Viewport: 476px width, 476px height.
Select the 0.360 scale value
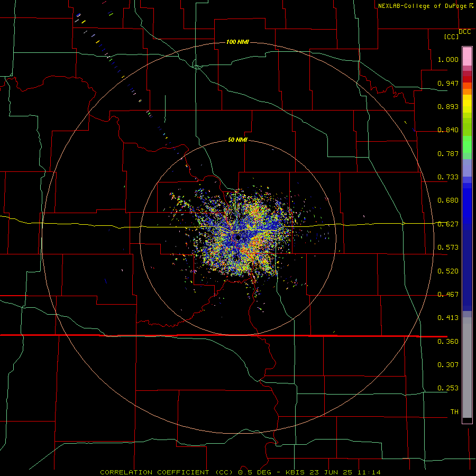(448, 342)
